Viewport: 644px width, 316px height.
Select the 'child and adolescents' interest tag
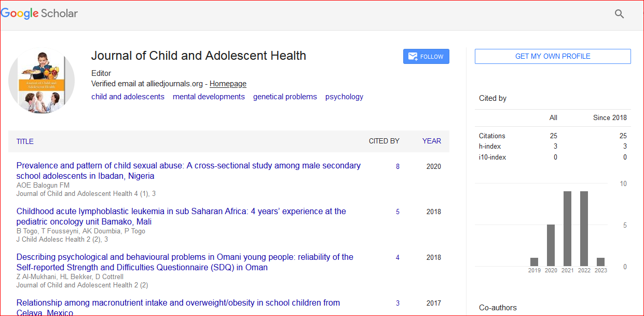click(x=128, y=97)
